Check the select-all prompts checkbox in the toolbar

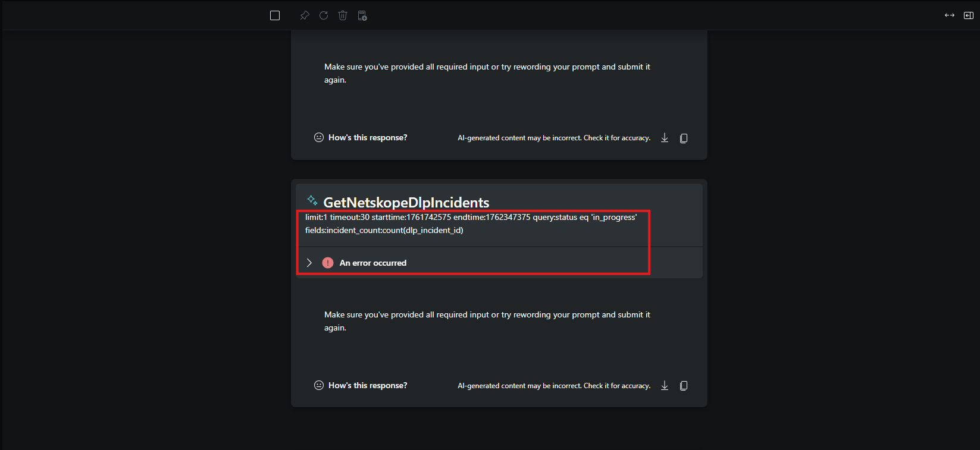pyautogui.click(x=275, y=15)
